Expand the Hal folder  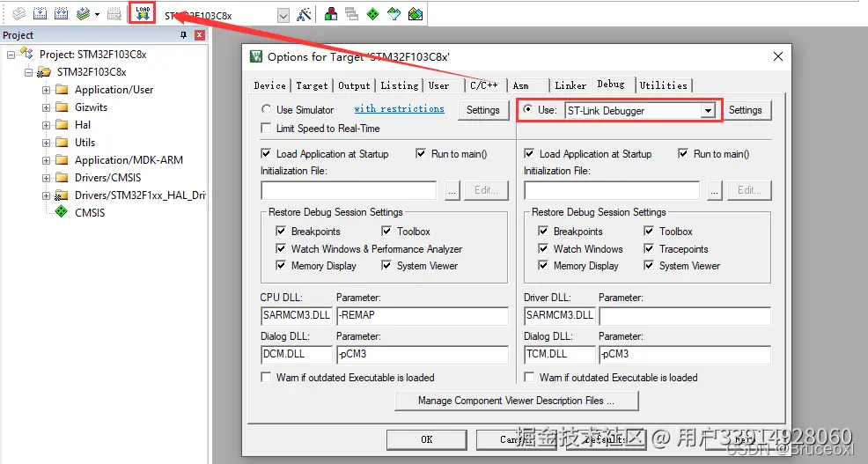pyautogui.click(x=46, y=125)
